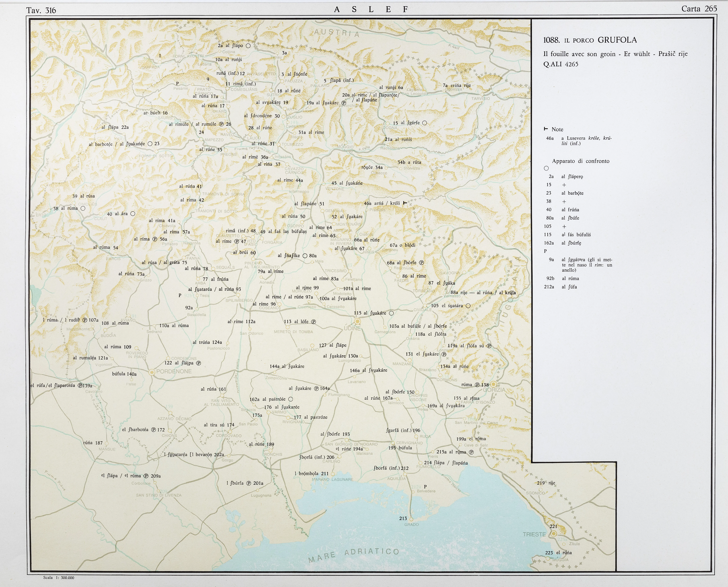
Task: Click the circle symbol under Apparato di confronto
Action: coord(546,168)
